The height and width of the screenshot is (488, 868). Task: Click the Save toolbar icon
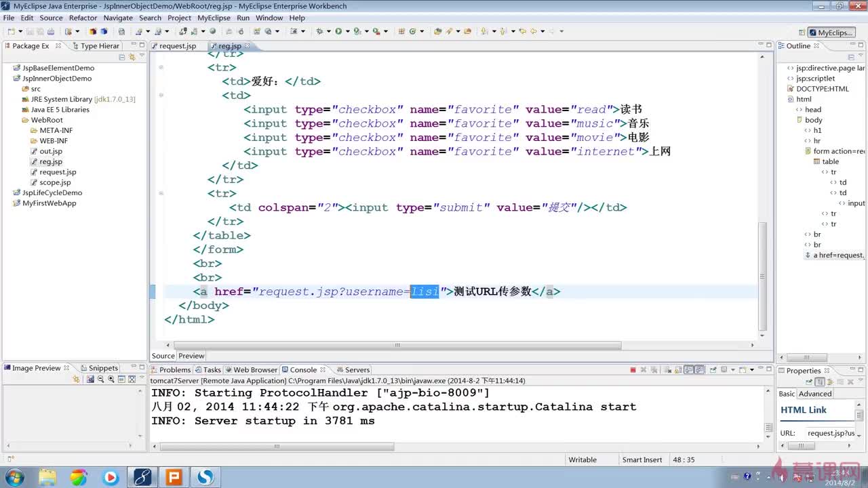pos(30,31)
